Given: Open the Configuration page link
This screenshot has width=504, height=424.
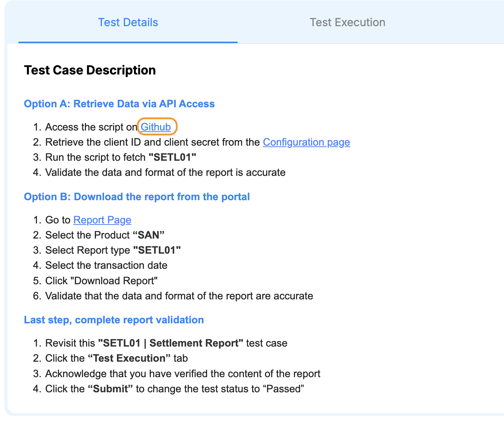Looking at the screenshot, I should coord(306,142).
